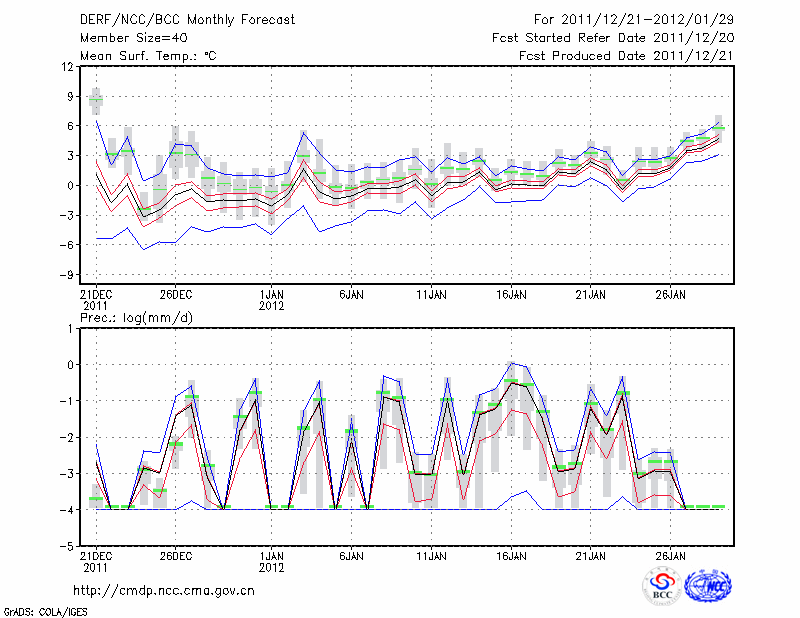Click 21DEC 2011 label under precipitation chart
The image size is (800, 618).
95,561
